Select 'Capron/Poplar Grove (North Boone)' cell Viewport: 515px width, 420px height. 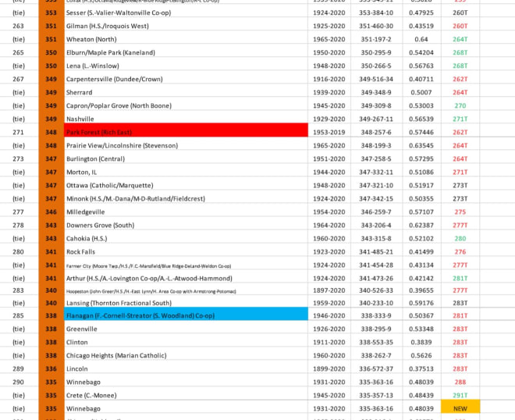coord(186,106)
